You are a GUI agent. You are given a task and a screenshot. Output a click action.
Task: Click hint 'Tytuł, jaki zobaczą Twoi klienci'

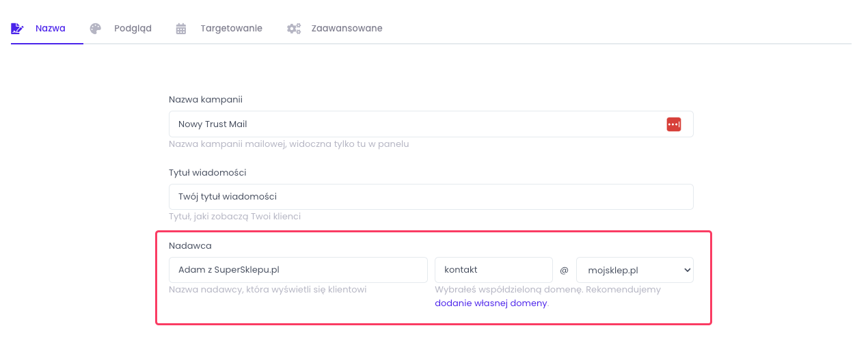[235, 217]
